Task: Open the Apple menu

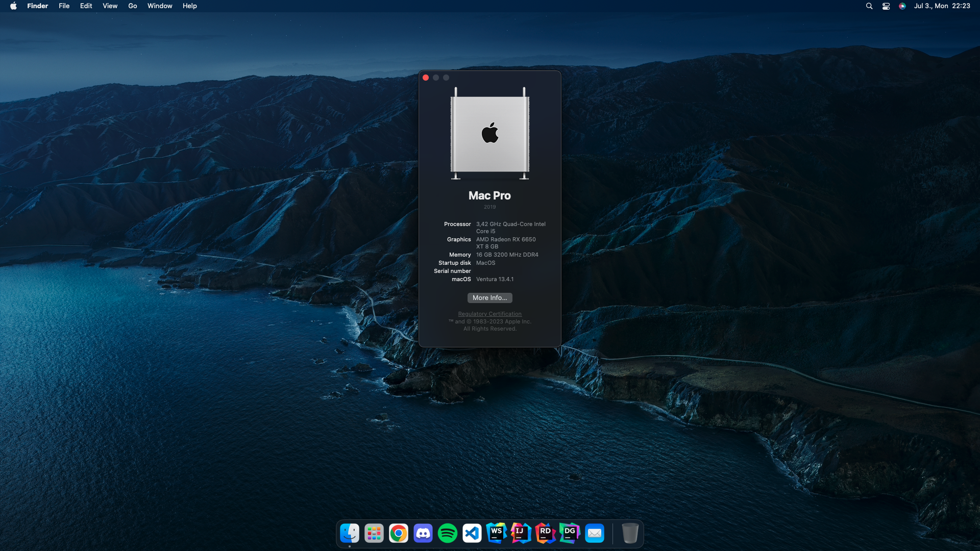Action: pyautogui.click(x=13, y=6)
